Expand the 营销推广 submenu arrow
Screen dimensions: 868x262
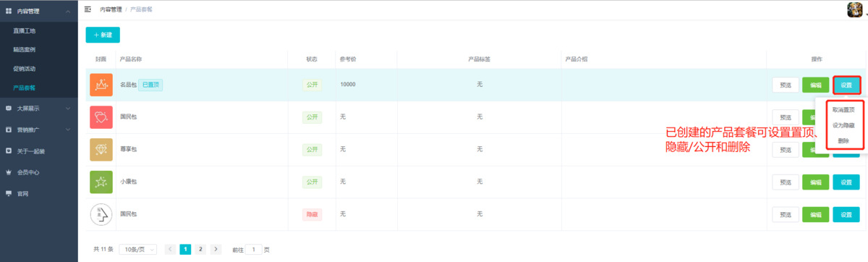coord(67,130)
